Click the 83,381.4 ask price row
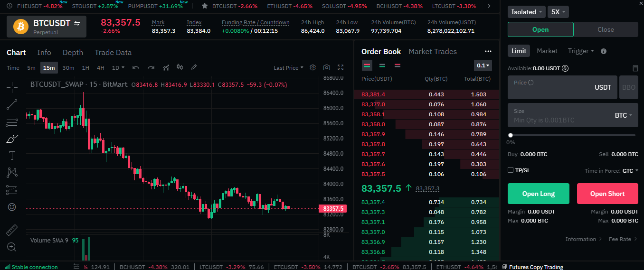The width and height of the screenshot is (644, 270). tap(426, 94)
